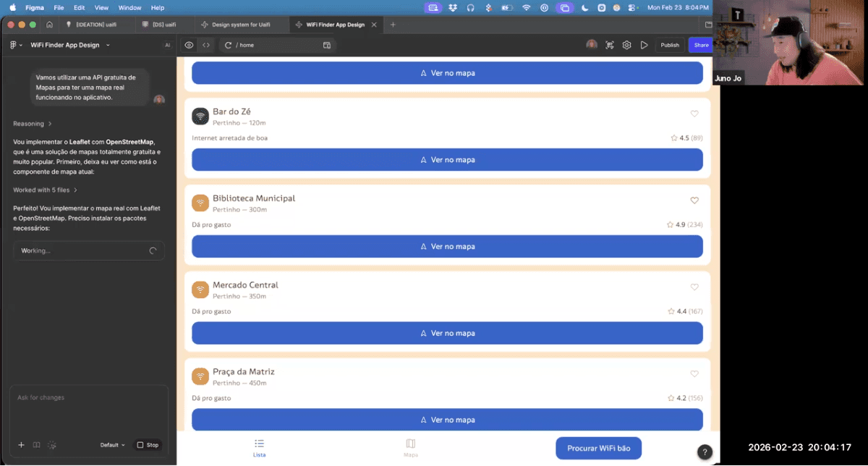Stop the running AI generation
The image size is (868, 466).
(x=148, y=445)
